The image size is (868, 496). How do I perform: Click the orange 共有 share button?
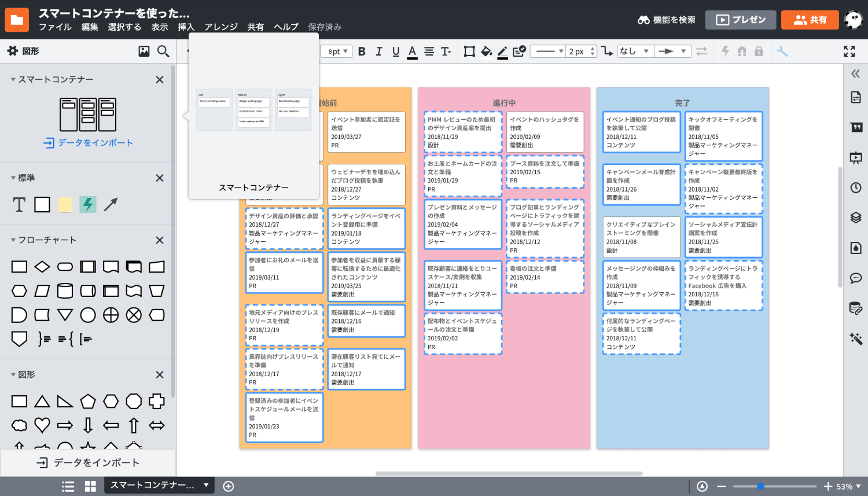[x=810, y=20]
